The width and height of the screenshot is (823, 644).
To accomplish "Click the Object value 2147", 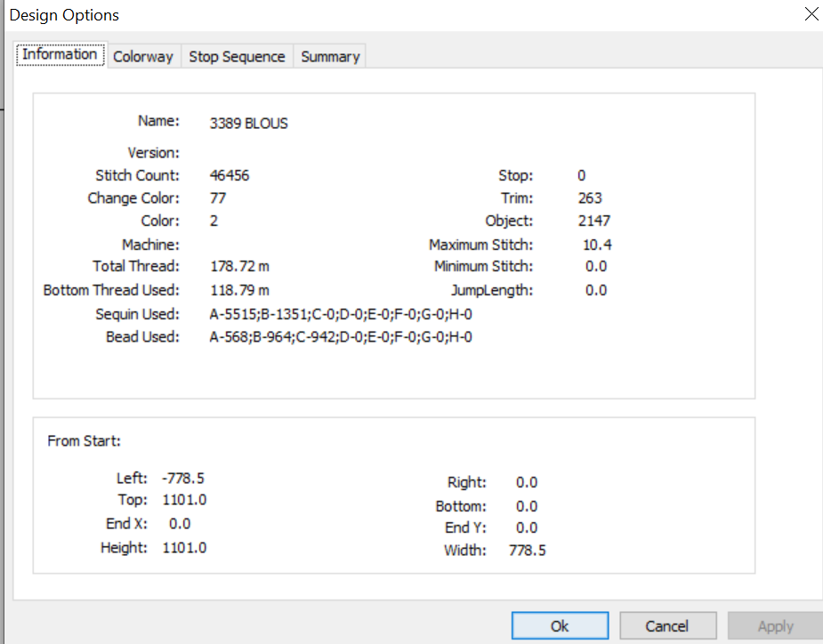I will pyautogui.click(x=594, y=221).
